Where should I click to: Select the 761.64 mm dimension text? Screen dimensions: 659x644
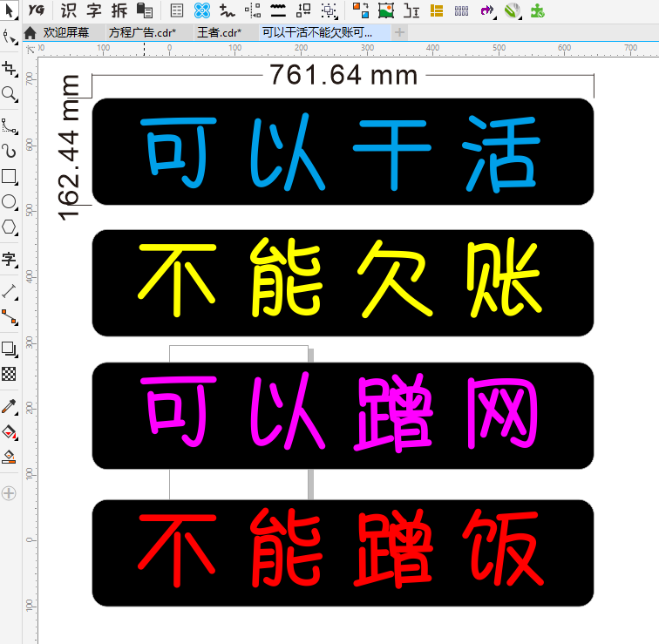coord(343,75)
